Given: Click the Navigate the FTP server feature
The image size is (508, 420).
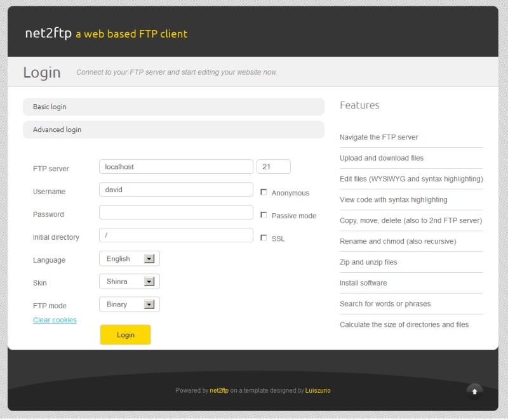Looking at the screenshot, I should tap(378, 137).
